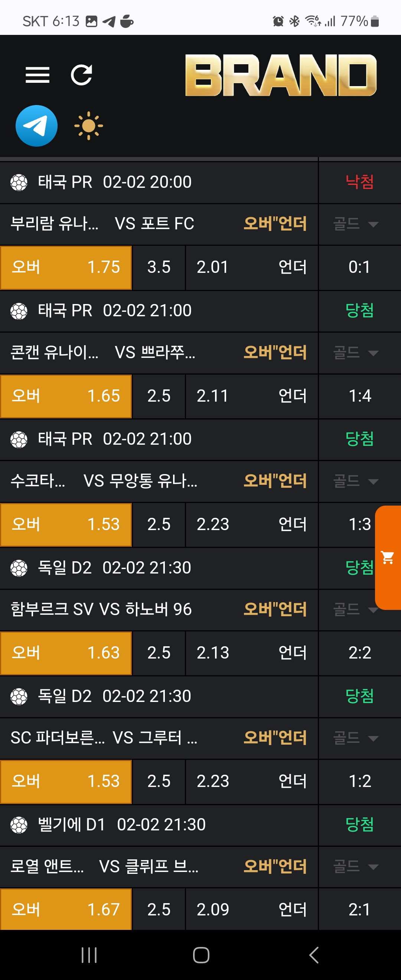This screenshot has height=980, width=401.
Task: Open 함부르크 SV VS 하노버 96 match
Action: coord(101,610)
